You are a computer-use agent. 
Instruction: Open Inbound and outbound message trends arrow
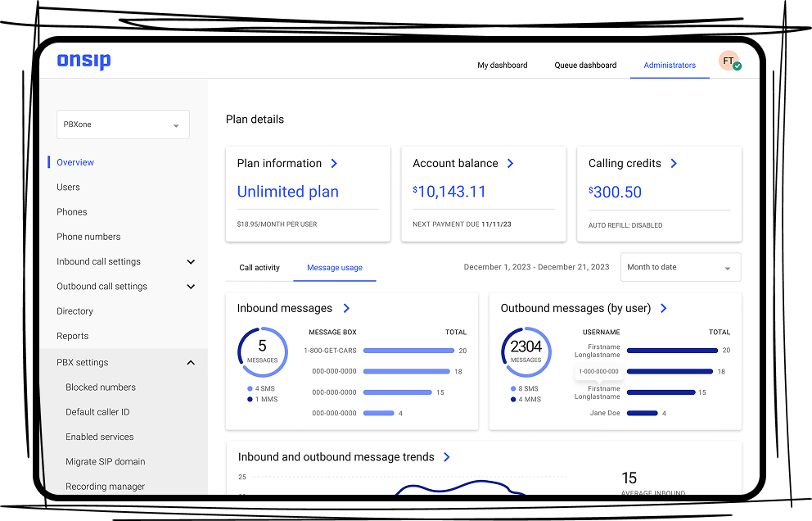[x=446, y=457]
